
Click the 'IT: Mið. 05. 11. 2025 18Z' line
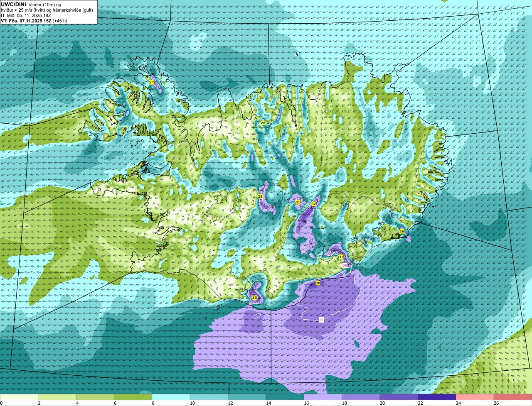coord(26,15)
